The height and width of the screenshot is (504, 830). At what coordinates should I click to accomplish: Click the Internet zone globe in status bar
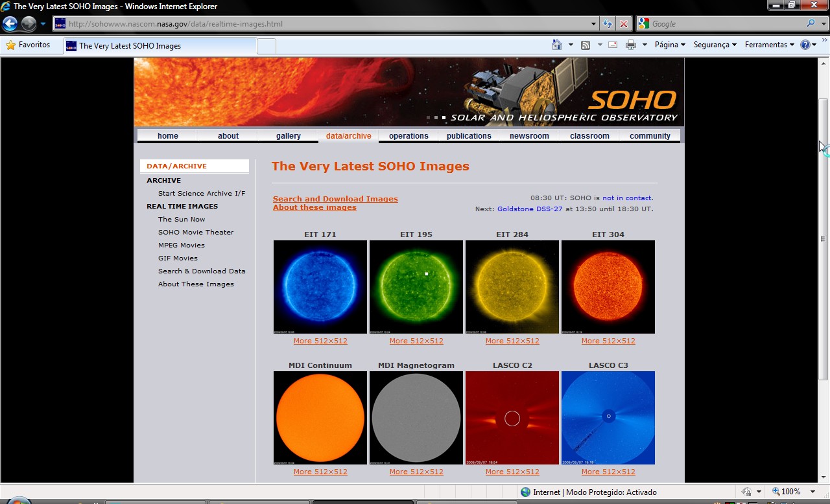525,492
